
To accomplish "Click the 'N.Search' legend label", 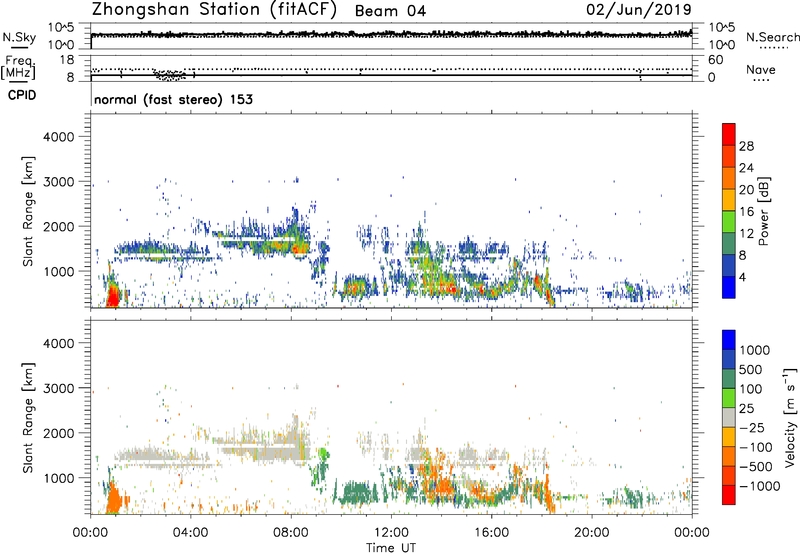I will click(x=773, y=37).
